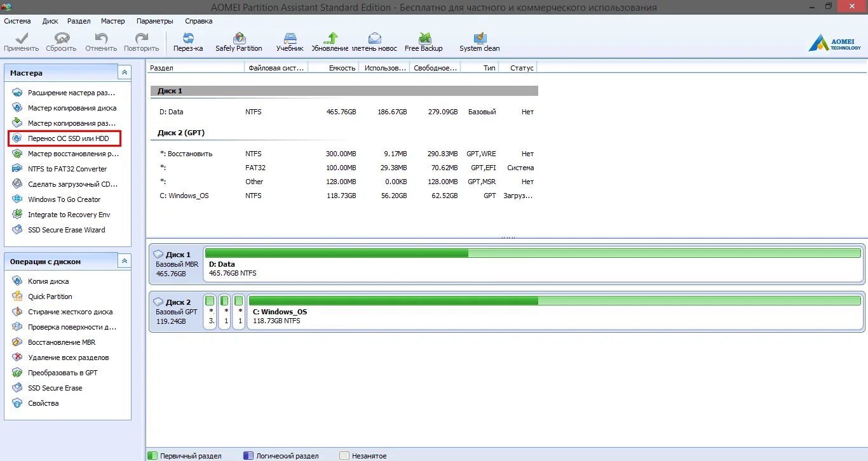Select the Диск 1 header in list

[x=344, y=91]
